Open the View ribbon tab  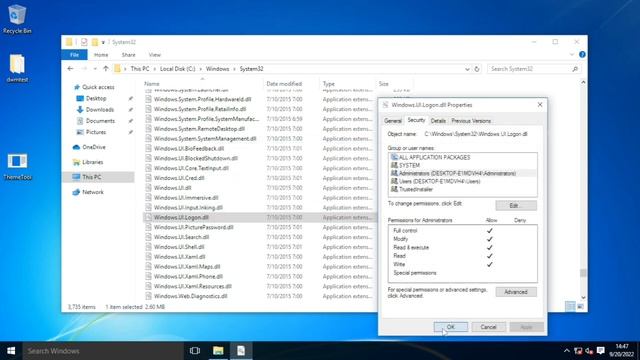click(155, 55)
